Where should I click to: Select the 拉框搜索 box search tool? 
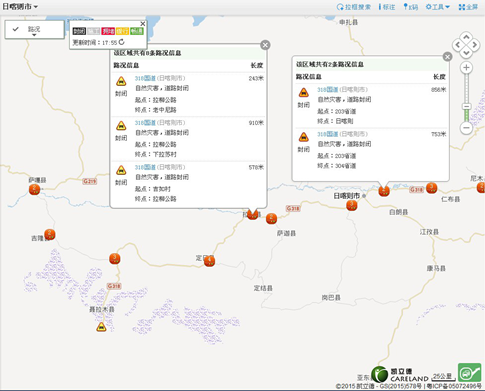pos(354,7)
